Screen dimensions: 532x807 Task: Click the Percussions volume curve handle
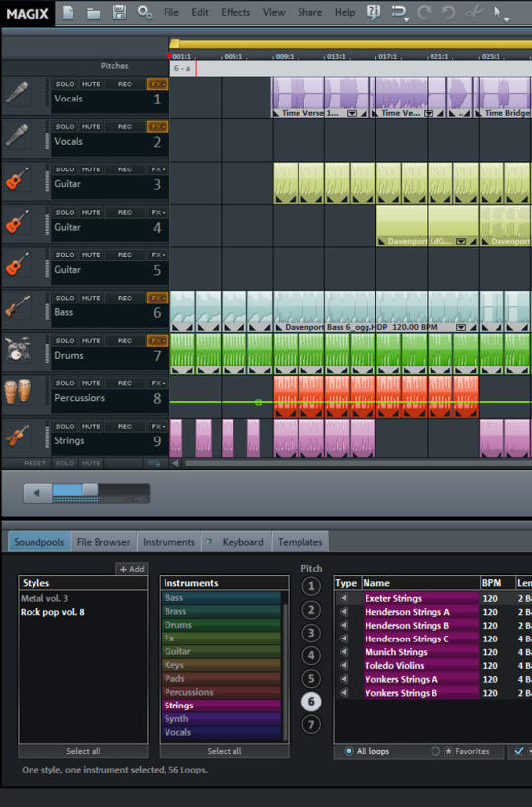click(258, 402)
